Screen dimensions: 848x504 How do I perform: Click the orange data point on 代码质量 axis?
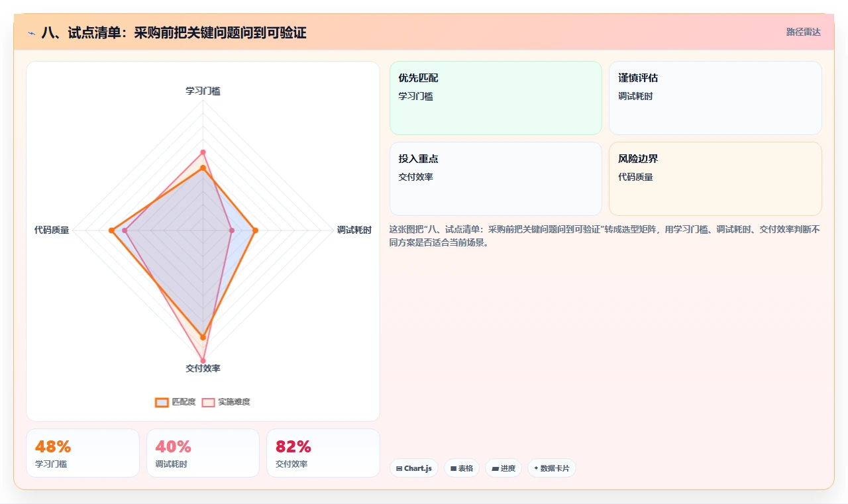[x=111, y=230]
